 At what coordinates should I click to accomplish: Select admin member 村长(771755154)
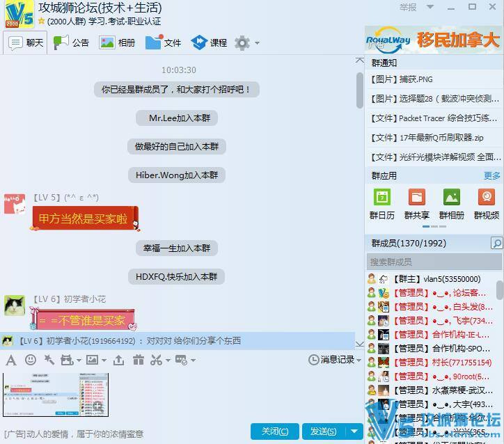pos(431,363)
